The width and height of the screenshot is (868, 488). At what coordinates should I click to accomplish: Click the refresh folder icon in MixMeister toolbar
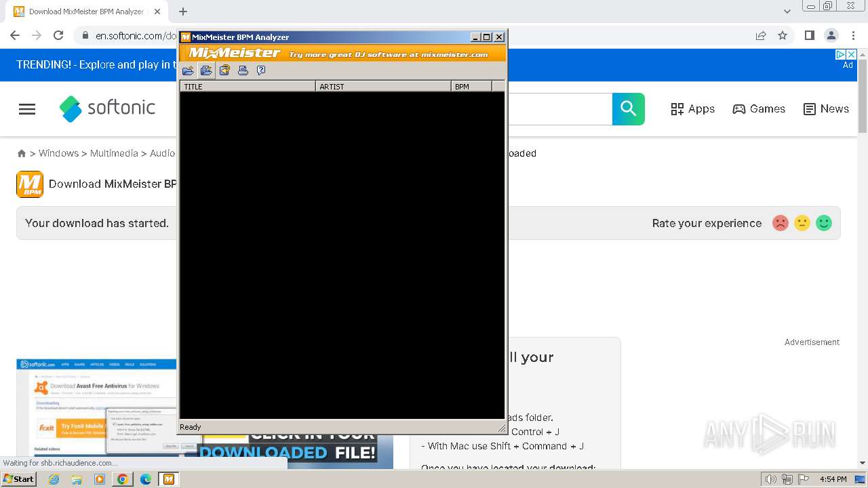click(224, 70)
